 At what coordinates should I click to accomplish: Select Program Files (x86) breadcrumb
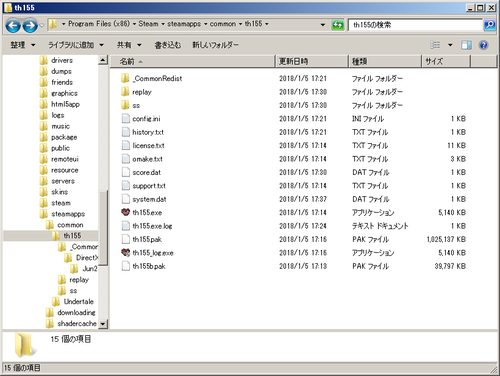click(x=99, y=24)
